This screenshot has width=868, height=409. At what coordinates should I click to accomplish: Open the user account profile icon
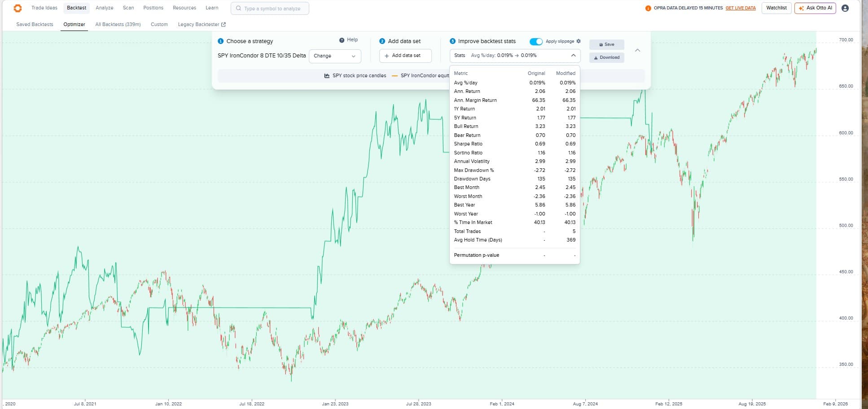pos(845,8)
